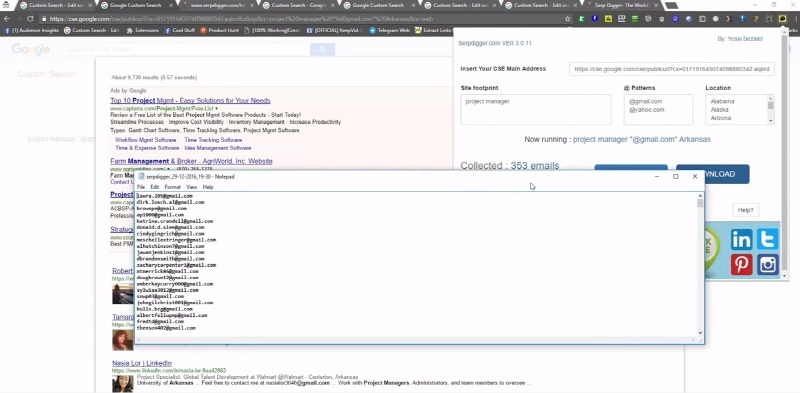Viewport: 800px width, 393px height.
Task: Click Location list scroll up arrow
Action: point(770,98)
